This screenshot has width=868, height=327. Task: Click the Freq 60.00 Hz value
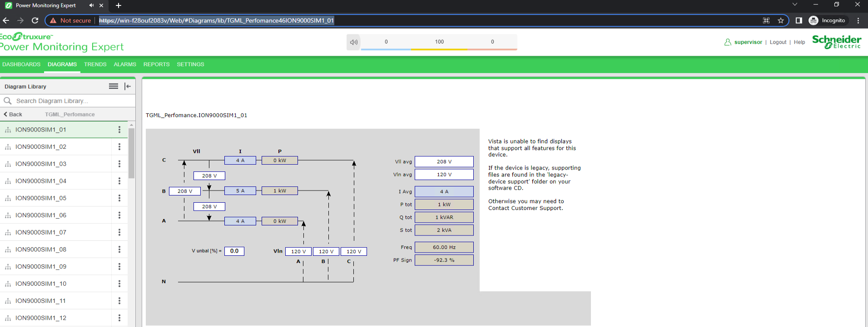point(444,247)
